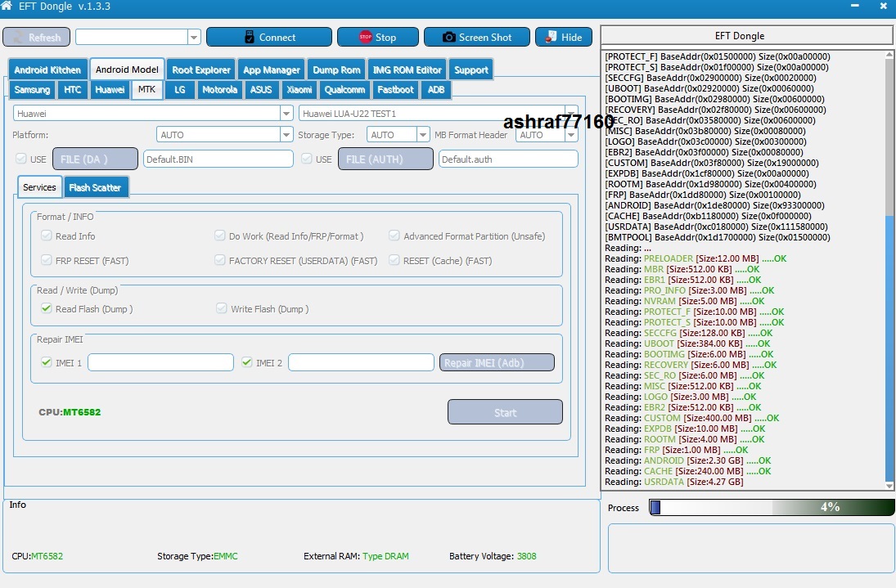Click the EFT Dongle log header button
This screenshot has height=588, width=896.
coord(745,35)
